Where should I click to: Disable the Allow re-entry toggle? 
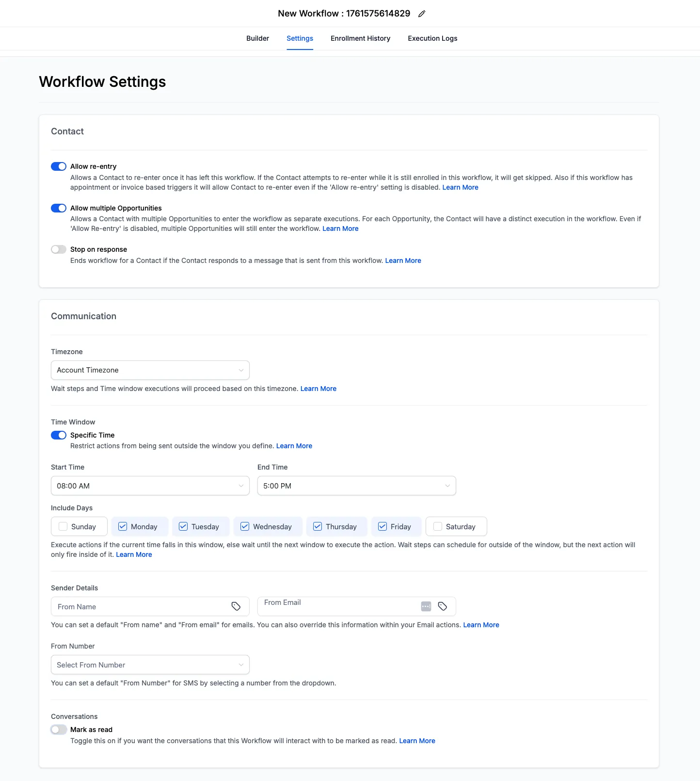(59, 166)
